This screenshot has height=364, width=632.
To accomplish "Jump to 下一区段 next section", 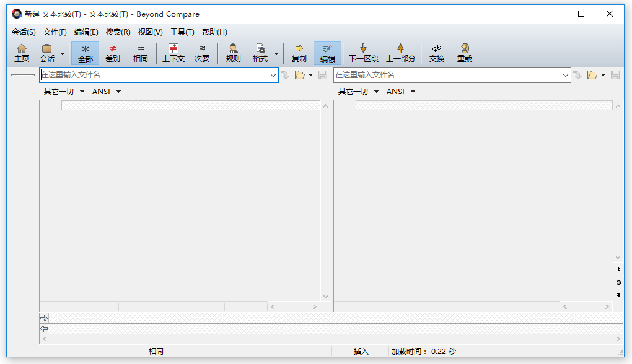I will (x=364, y=53).
